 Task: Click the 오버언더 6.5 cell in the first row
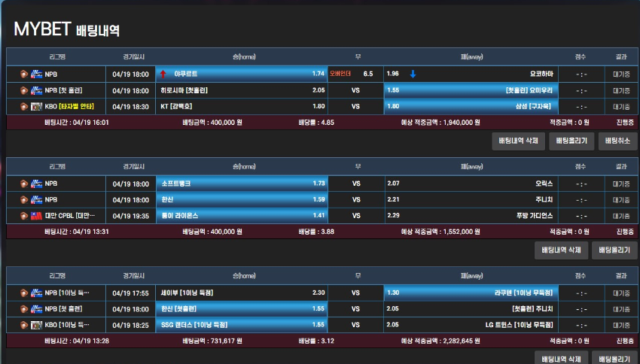[355, 74]
